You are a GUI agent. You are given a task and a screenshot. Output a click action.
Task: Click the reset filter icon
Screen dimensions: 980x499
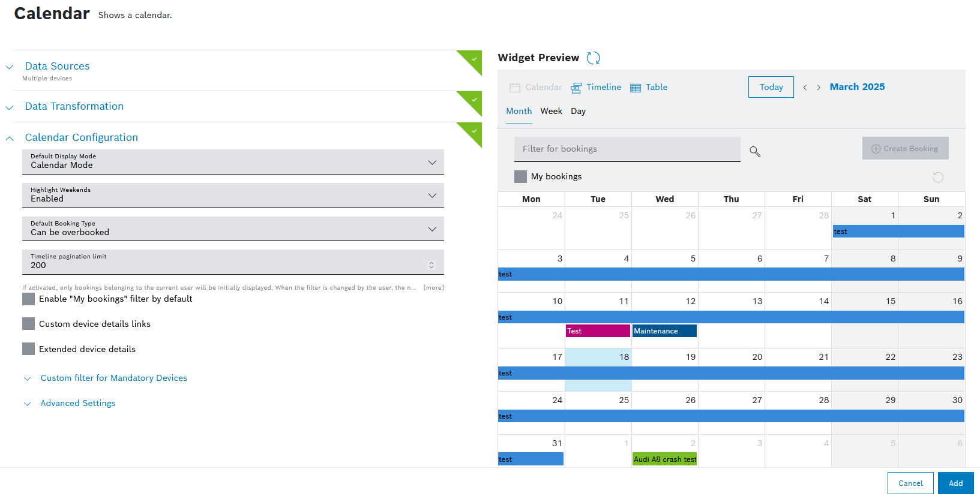click(938, 177)
